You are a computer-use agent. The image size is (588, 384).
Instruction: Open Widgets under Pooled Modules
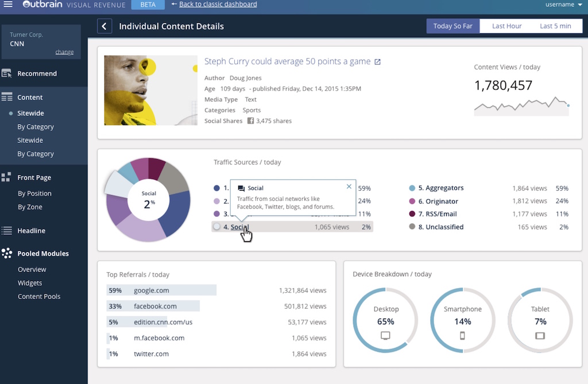point(30,283)
